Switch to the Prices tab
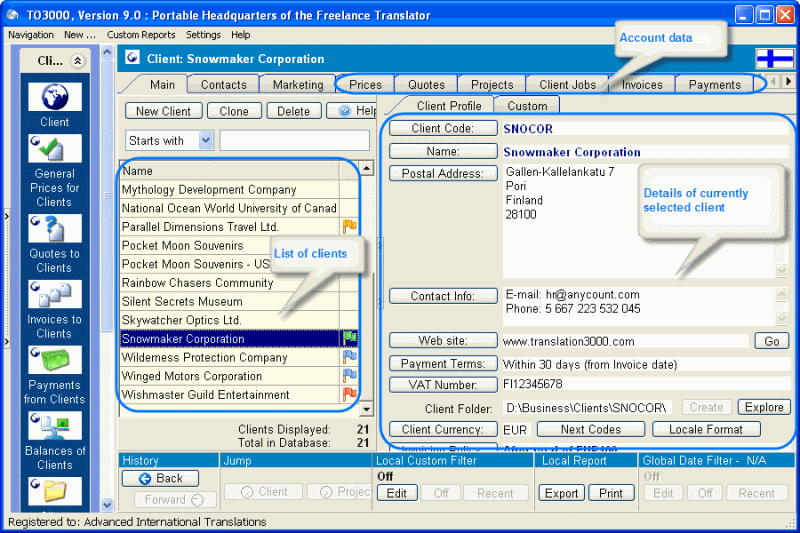800x533 pixels. click(x=365, y=85)
